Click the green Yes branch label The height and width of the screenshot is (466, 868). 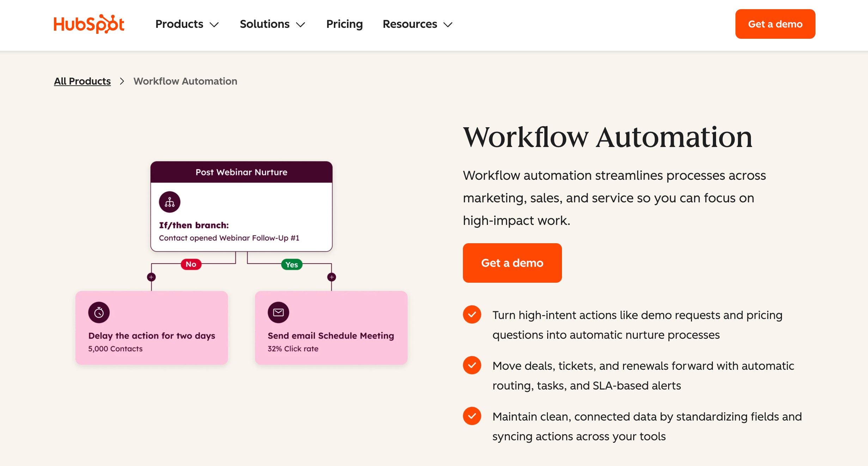click(x=292, y=265)
